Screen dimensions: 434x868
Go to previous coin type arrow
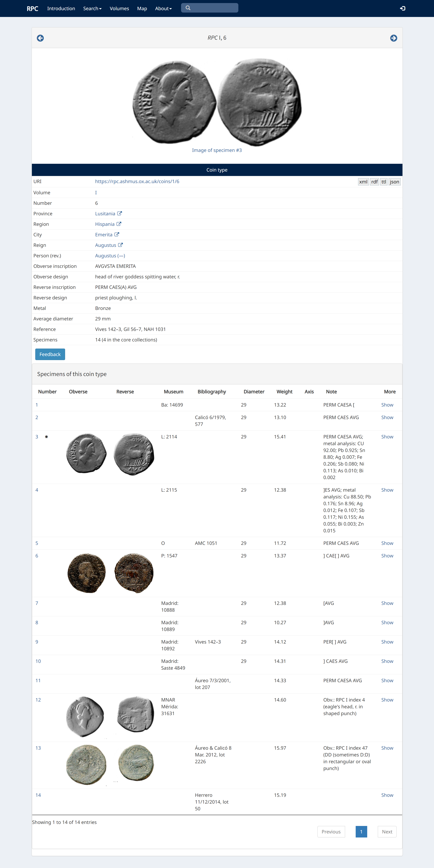40,38
